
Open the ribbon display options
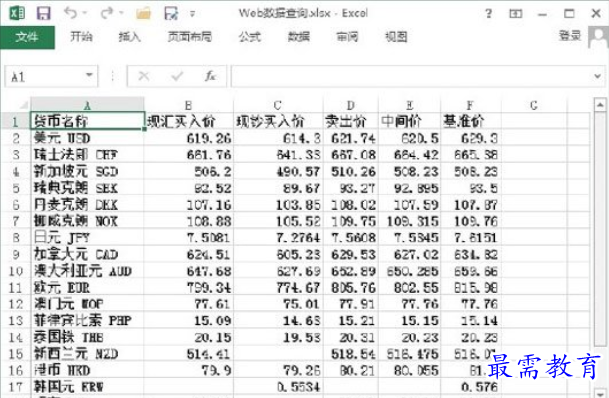coord(515,14)
